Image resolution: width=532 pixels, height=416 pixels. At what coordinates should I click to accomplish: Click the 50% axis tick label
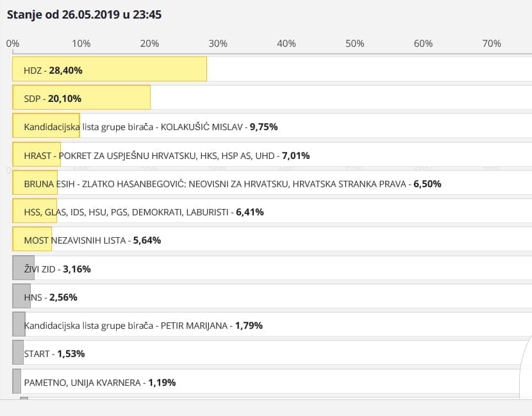coord(354,44)
